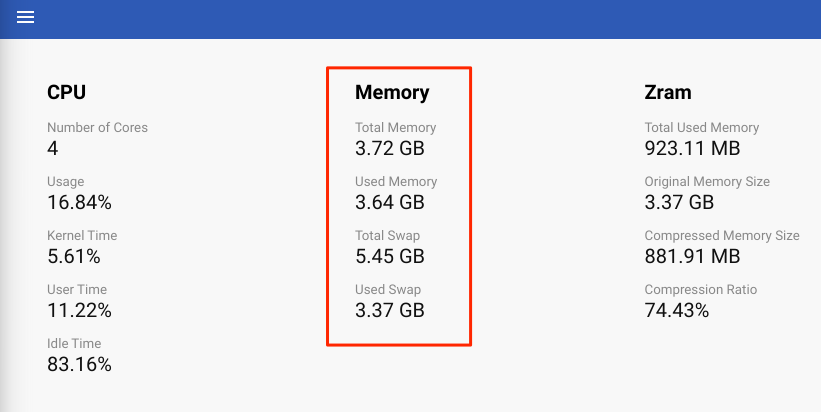Click the Kernel Time 5.61% value
The width and height of the screenshot is (821, 412).
[x=72, y=257]
